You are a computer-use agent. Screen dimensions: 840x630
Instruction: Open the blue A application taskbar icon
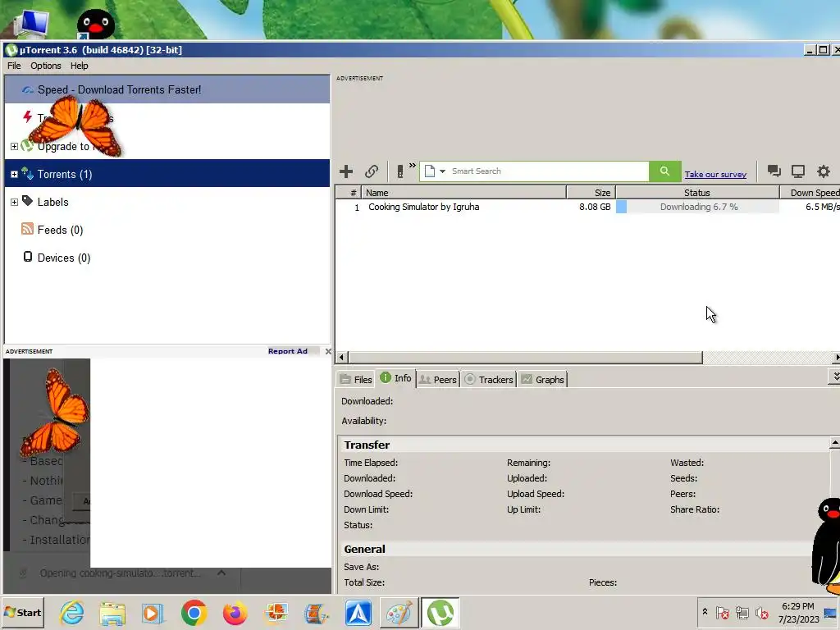358,613
